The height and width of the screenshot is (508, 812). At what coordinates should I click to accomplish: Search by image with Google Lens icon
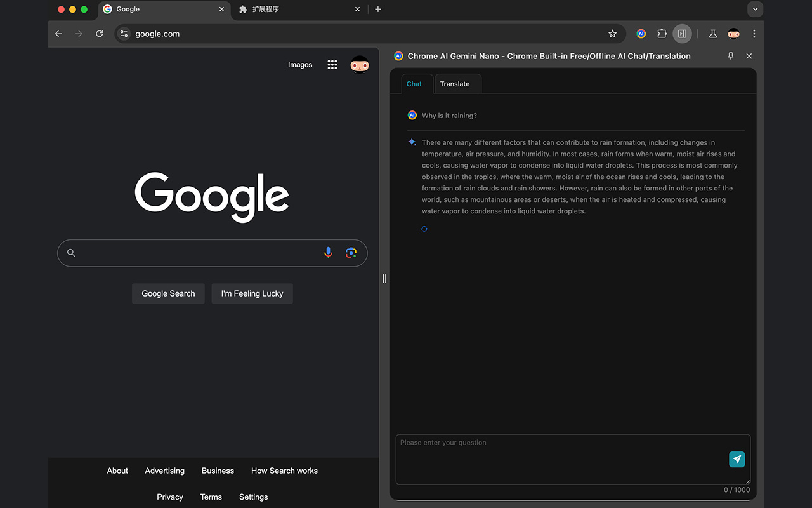351,253
